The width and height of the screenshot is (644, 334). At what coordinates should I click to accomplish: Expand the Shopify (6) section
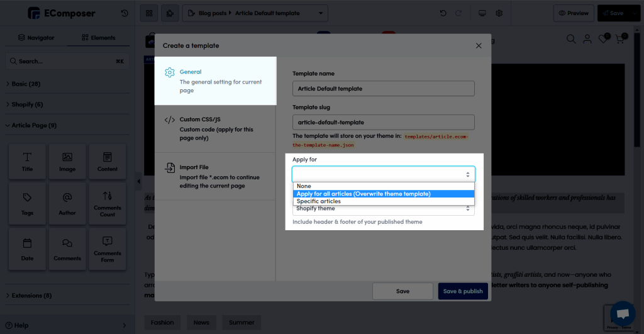coord(67,104)
